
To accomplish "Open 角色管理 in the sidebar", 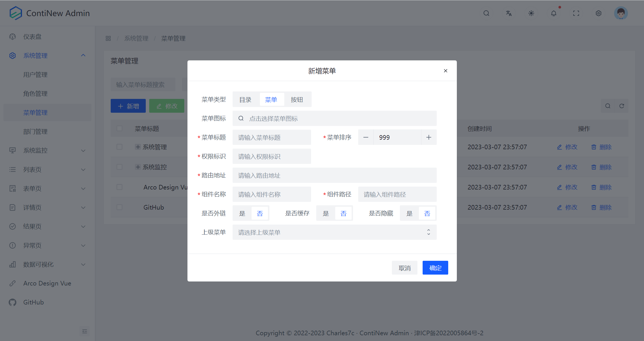I will [47, 93].
